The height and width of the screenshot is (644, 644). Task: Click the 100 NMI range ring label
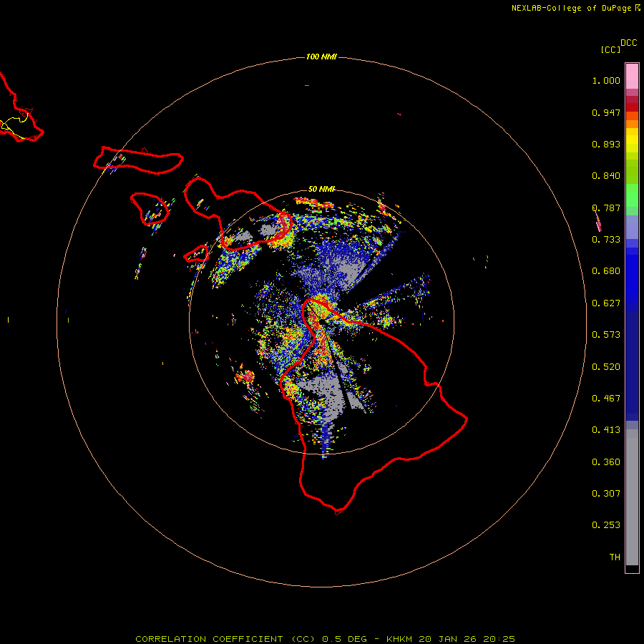(x=321, y=57)
